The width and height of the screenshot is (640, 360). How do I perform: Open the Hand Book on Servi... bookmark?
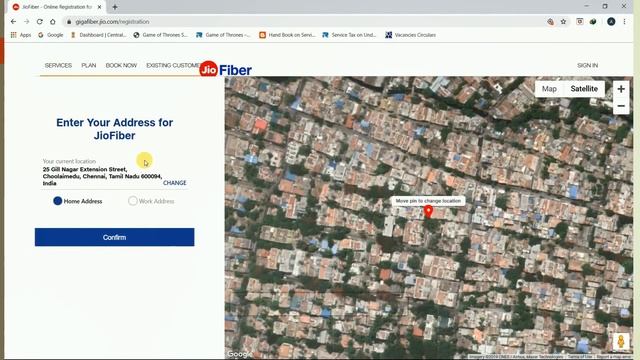(x=287, y=35)
